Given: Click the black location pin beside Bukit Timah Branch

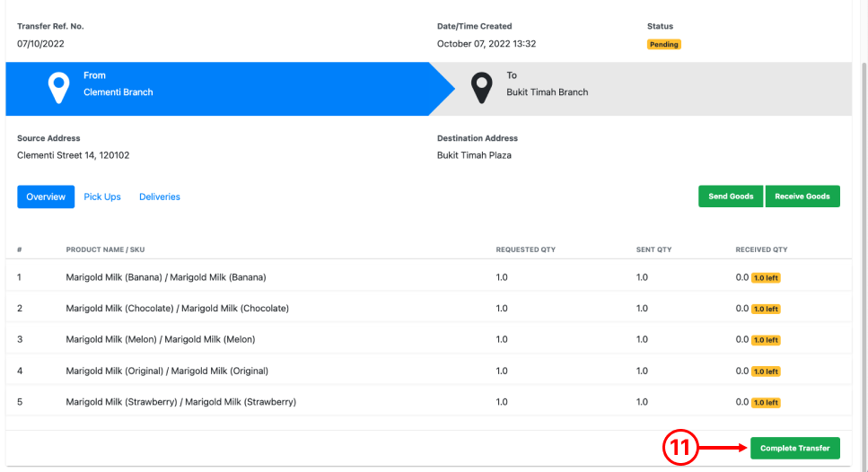Looking at the screenshot, I should [482, 87].
